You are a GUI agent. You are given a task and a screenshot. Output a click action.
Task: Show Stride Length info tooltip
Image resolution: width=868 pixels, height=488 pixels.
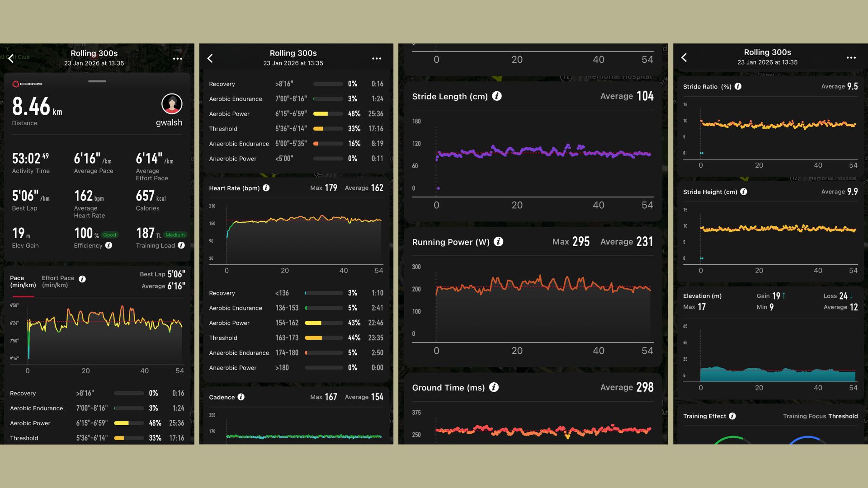[496, 96]
